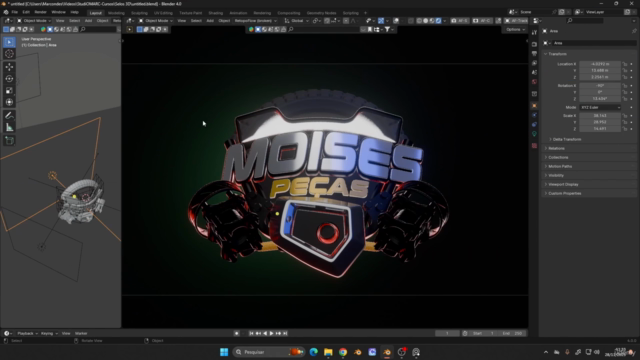The width and height of the screenshot is (640, 360).
Task: Open the timeline Playback popover
Action: point(27,333)
